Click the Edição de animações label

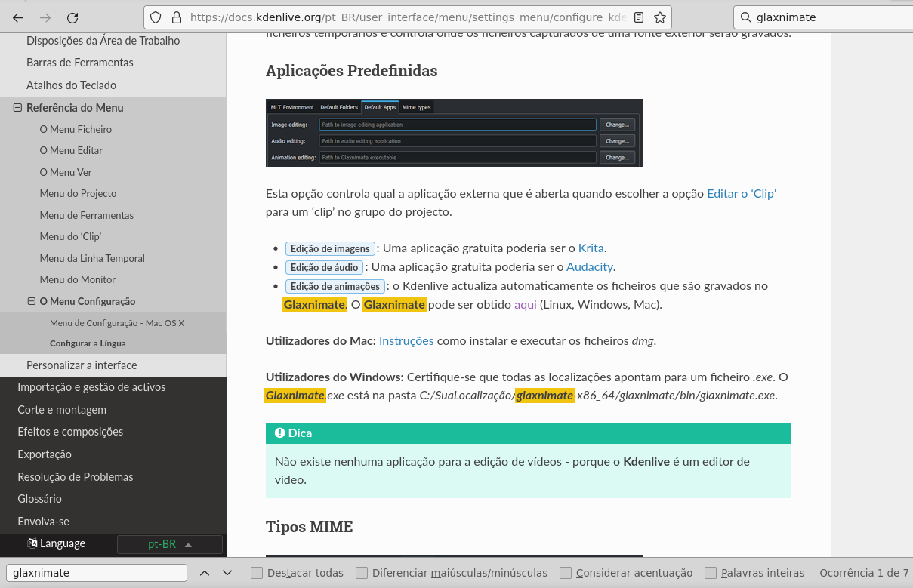335,286
